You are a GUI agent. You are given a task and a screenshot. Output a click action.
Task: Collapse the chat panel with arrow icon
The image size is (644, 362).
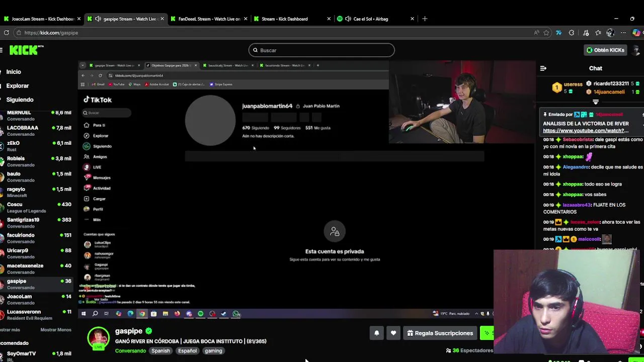(x=543, y=68)
